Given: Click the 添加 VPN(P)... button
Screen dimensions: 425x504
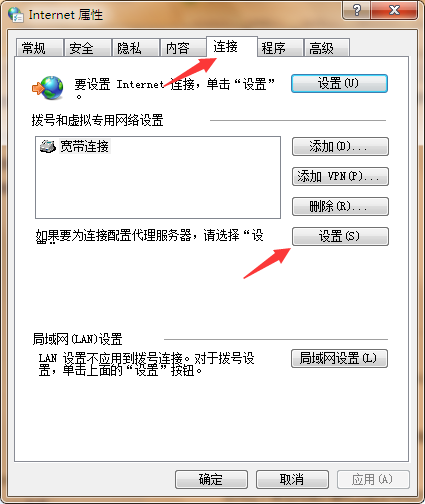Looking at the screenshot, I should coord(340,176).
